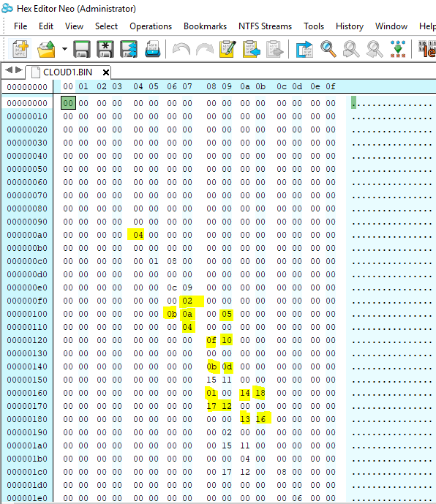
Task: Click the Save floppy disk icon
Action: (82, 49)
